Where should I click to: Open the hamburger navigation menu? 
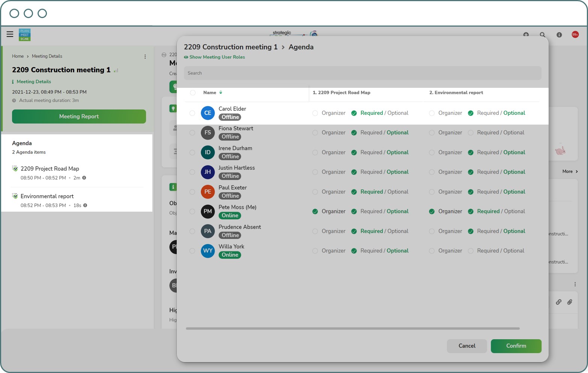coord(10,35)
